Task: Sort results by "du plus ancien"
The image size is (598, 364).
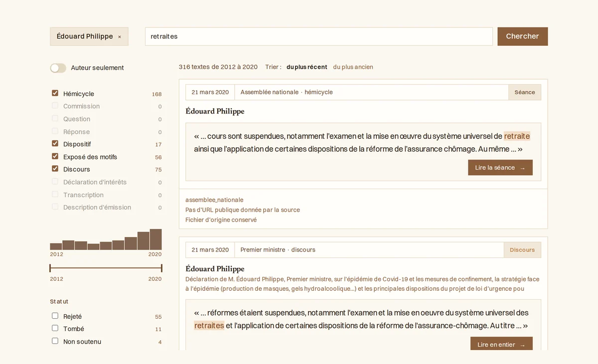Action: (x=353, y=67)
